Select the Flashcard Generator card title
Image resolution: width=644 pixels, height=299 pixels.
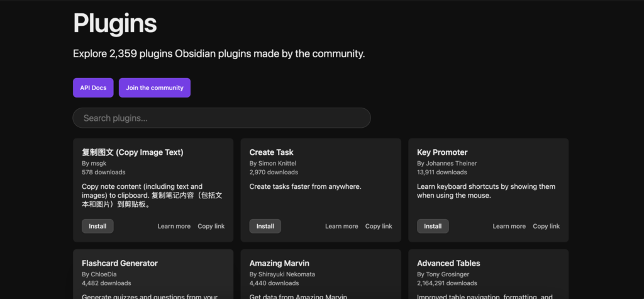point(120,263)
